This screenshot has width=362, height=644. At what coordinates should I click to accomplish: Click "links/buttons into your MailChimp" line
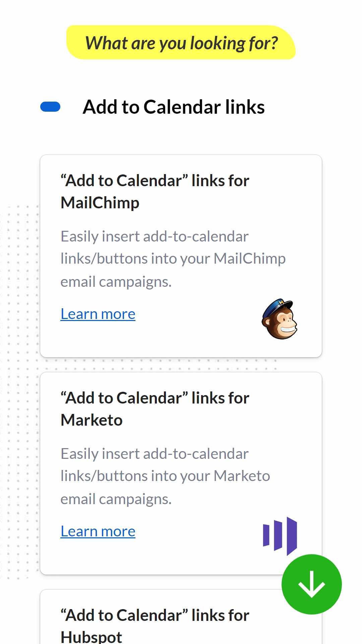coord(173,259)
